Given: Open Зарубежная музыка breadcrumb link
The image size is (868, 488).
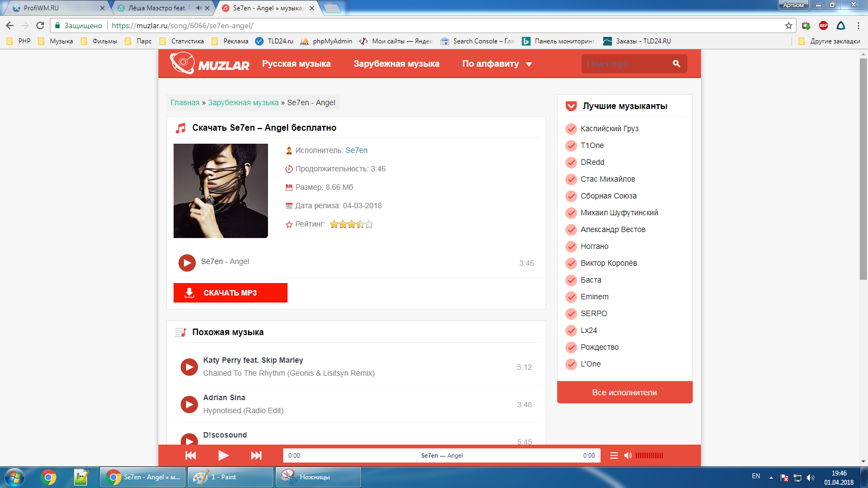Looking at the screenshot, I should [x=244, y=102].
